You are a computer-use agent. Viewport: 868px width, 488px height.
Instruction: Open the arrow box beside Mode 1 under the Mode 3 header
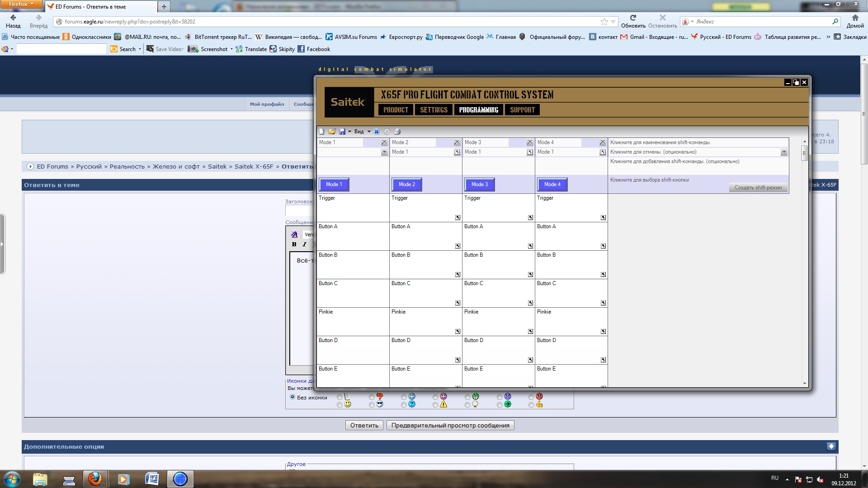pyautogui.click(x=530, y=152)
